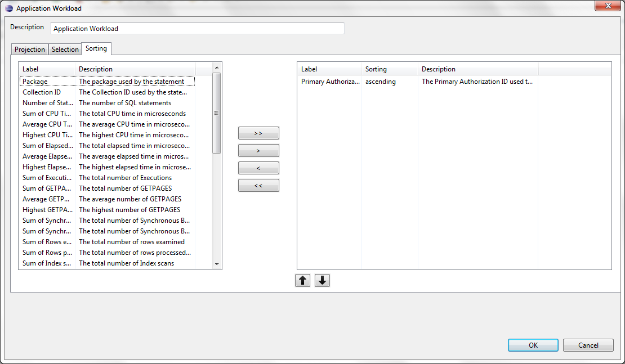Click into the Description text field
Screen dimensions: 625x364
click(x=197, y=29)
